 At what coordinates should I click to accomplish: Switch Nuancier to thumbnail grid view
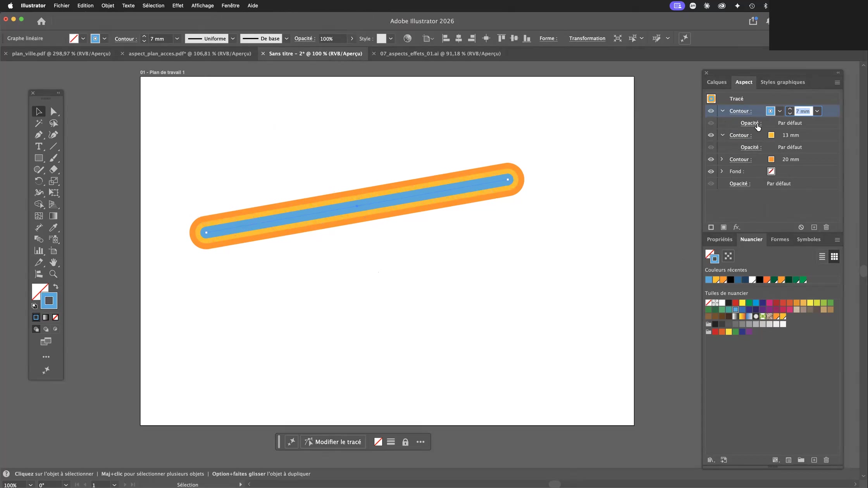click(x=834, y=256)
